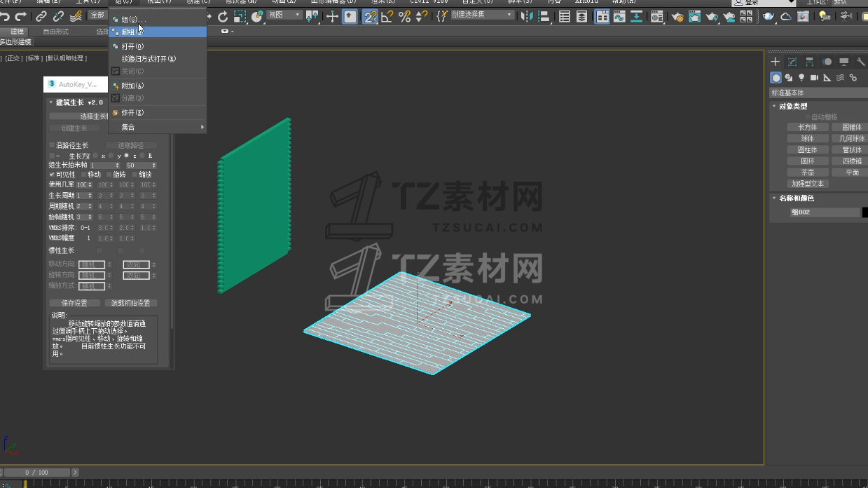868x488 pixels.
Task: Click the 保存设置 button
Action: pyautogui.click(x=75, y=303)
